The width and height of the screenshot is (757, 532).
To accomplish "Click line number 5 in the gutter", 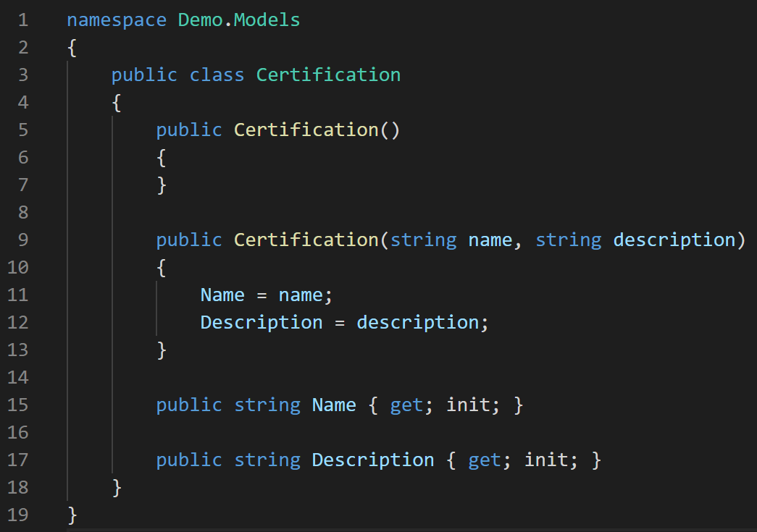I will 22,130.
